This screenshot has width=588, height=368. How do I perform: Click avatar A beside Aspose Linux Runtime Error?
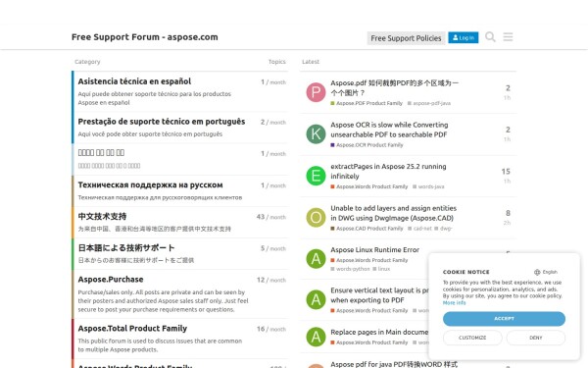316,259
